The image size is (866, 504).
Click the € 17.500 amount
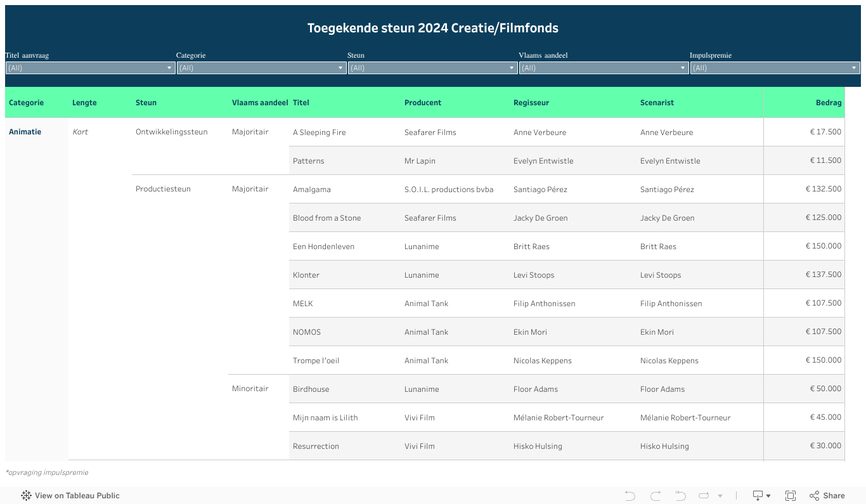click(826, 132)
